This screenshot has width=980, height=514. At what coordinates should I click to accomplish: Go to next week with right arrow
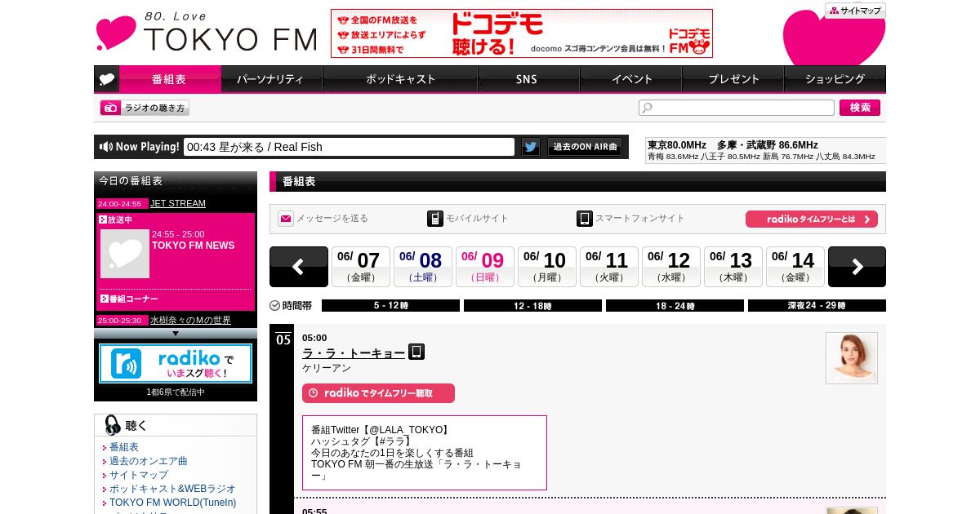(x=857, y=267)
